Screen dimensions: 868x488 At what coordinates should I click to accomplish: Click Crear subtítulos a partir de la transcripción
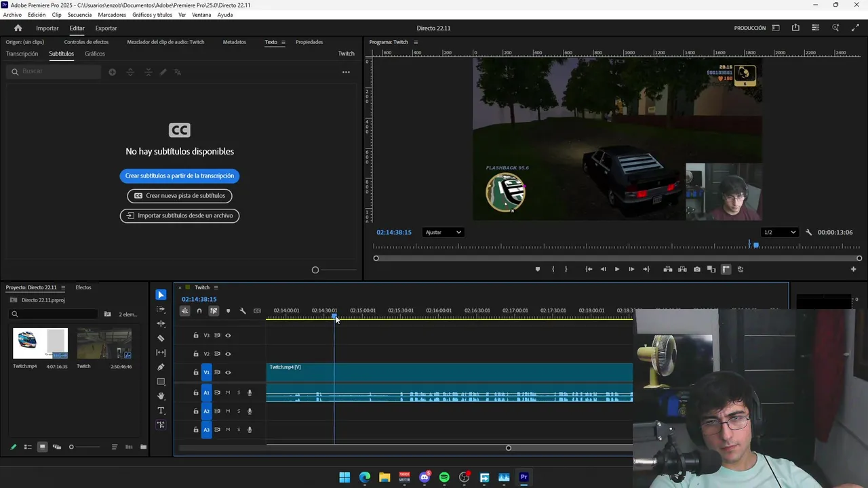(180, 176)
